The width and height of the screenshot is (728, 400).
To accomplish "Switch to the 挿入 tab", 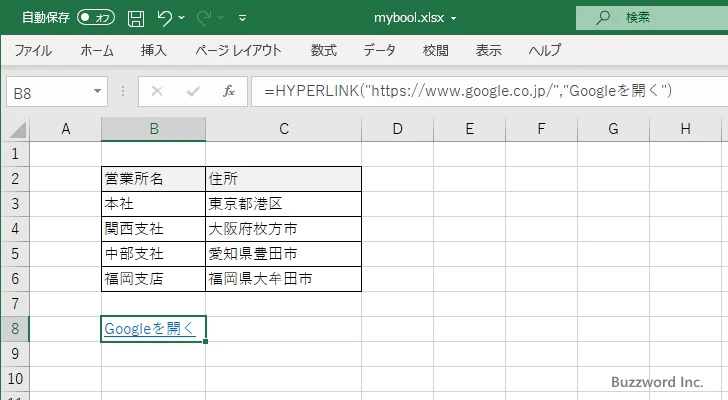I will coord(153,50).
